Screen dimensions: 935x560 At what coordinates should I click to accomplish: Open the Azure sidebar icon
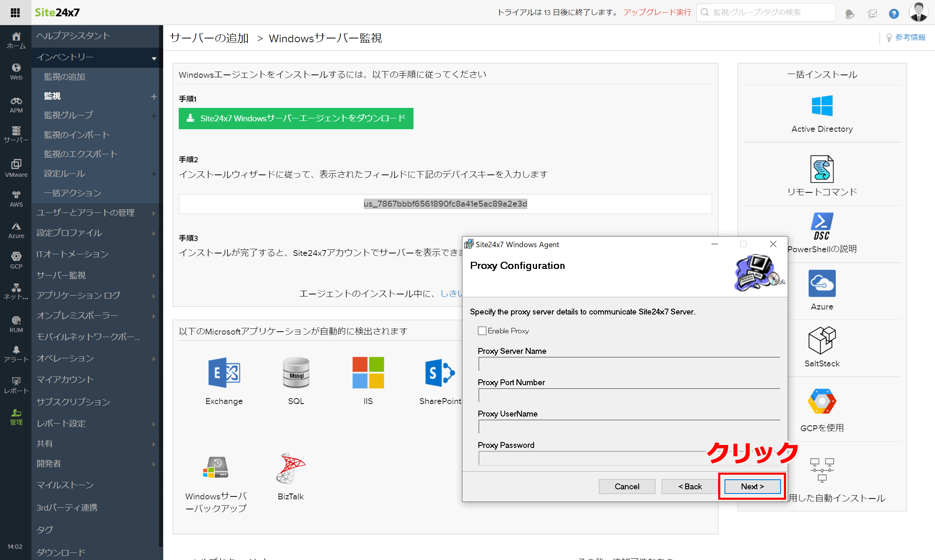[x=16, y=230]
